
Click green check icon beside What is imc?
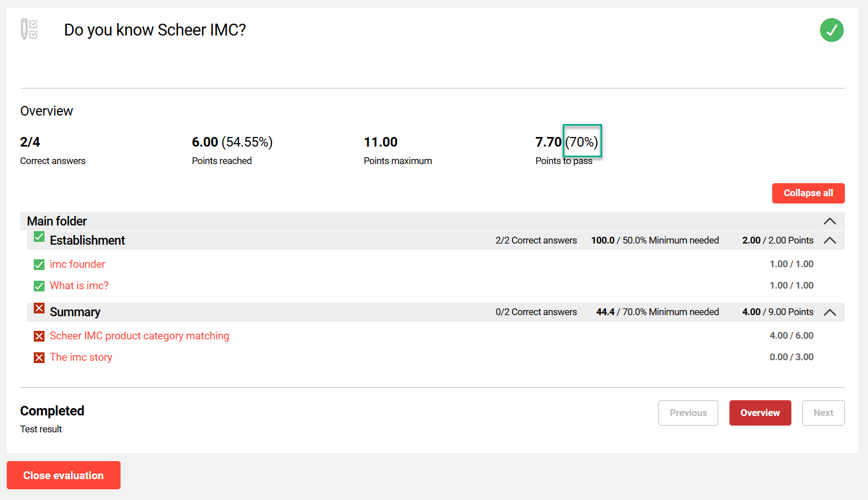point(39,286)
